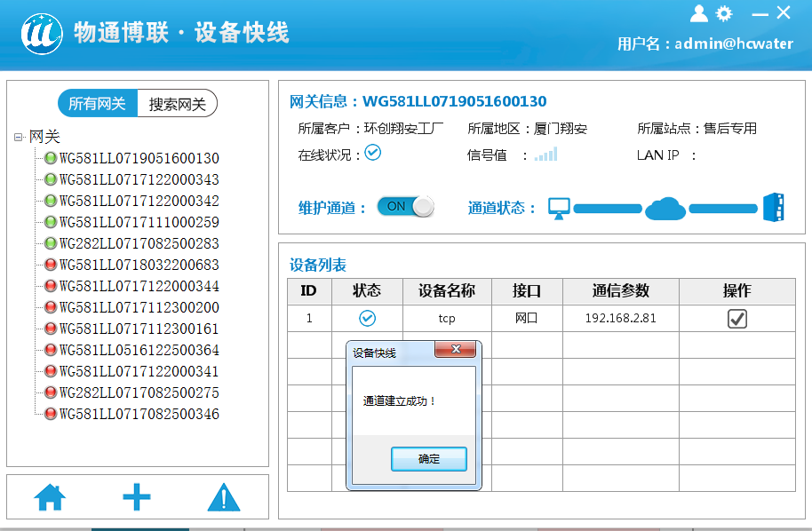Viewport: 812px width, 531px height.
Task: Toggle the 维护通道 ON switch
Action: click(405, 207)
